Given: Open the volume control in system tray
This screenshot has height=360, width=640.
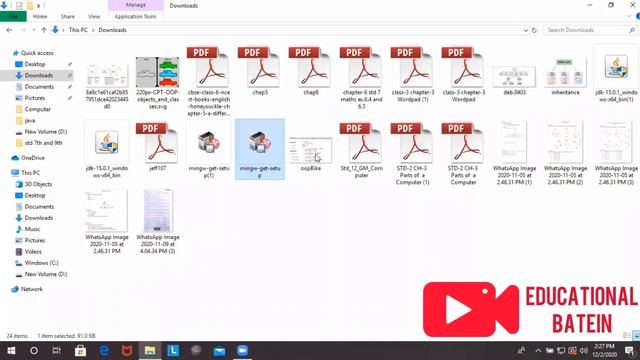Looking at the screenshot, I should (x=584, y=351).
